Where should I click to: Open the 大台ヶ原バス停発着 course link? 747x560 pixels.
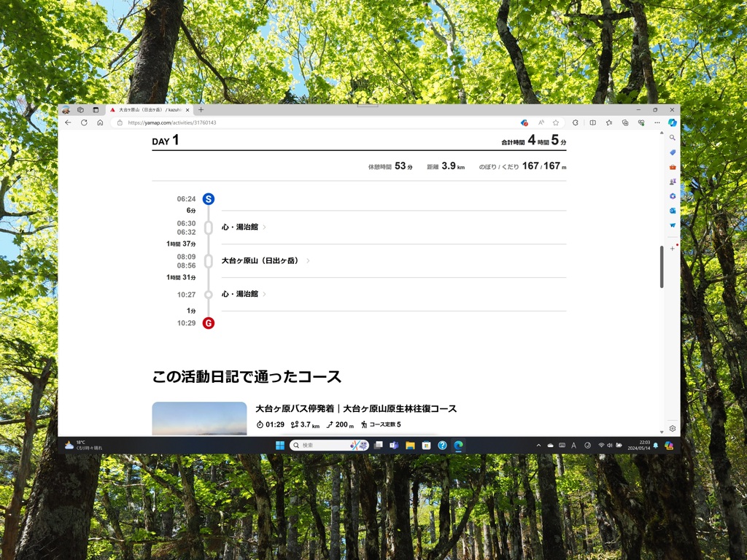point(356,409)
